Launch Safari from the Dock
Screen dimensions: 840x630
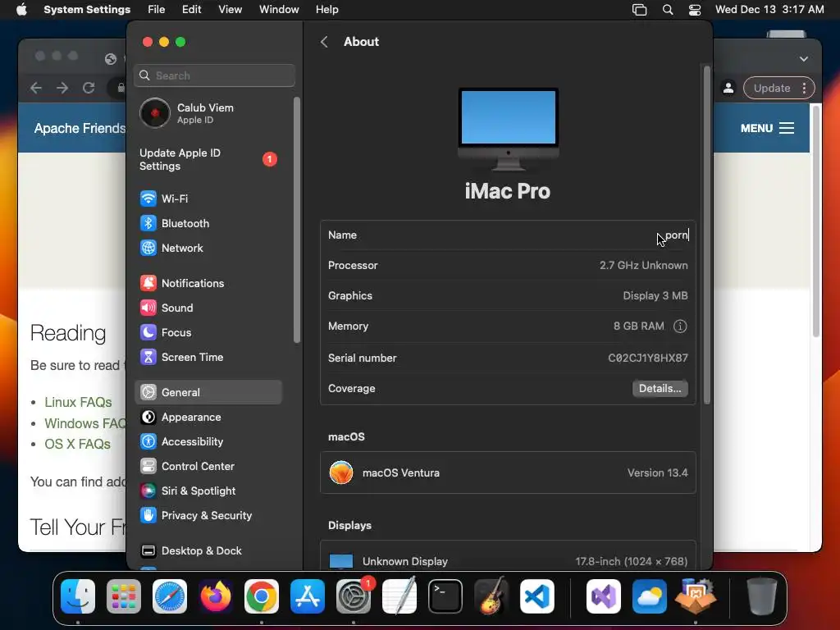coord(170,596)
